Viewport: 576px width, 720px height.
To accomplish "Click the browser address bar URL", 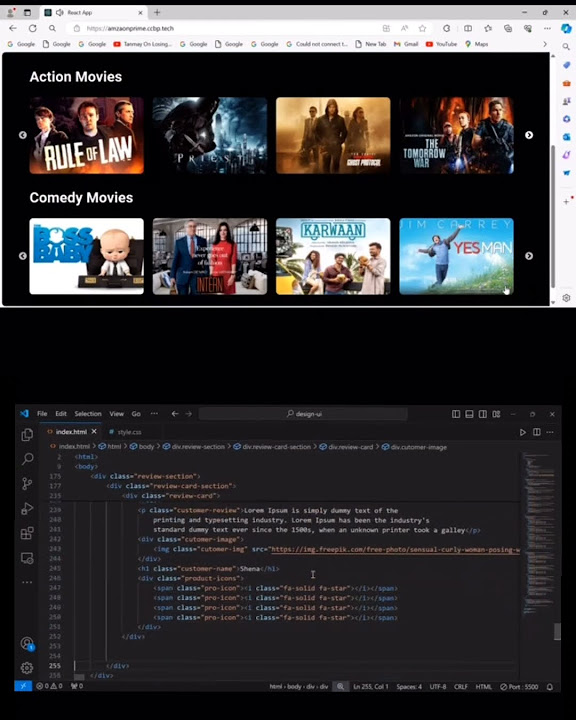I will coord(130,28).
